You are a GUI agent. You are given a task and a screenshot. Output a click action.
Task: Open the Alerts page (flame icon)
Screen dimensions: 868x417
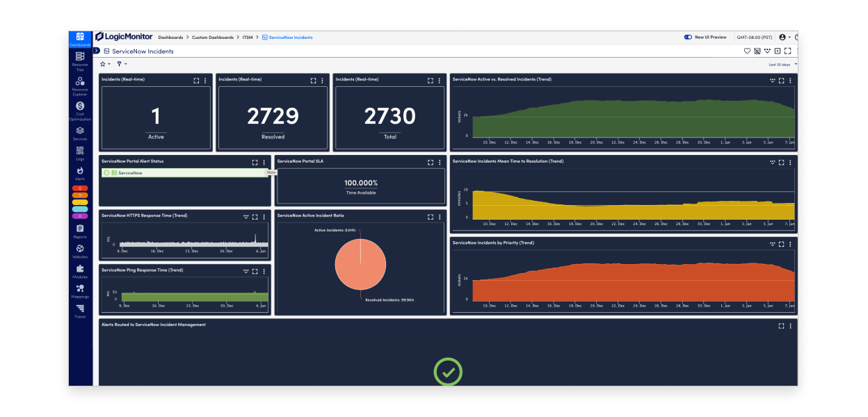point(80,172)
